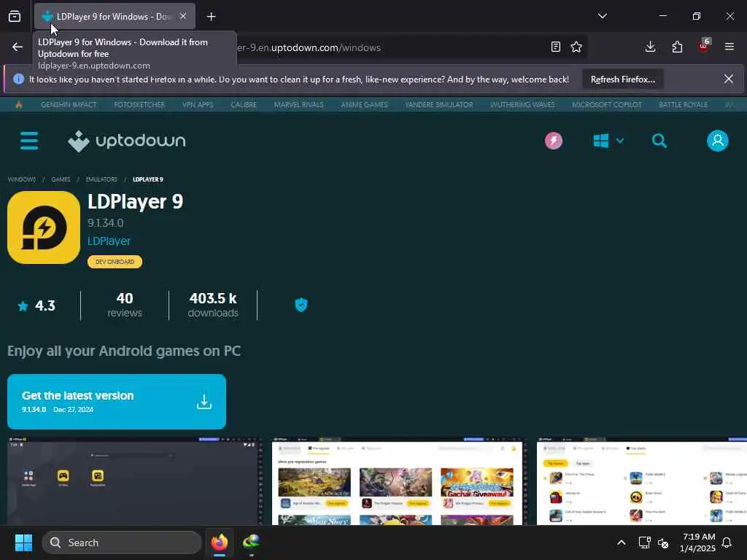Toggle Firefox reader view
Screen dimensions: 747x560
555,47
